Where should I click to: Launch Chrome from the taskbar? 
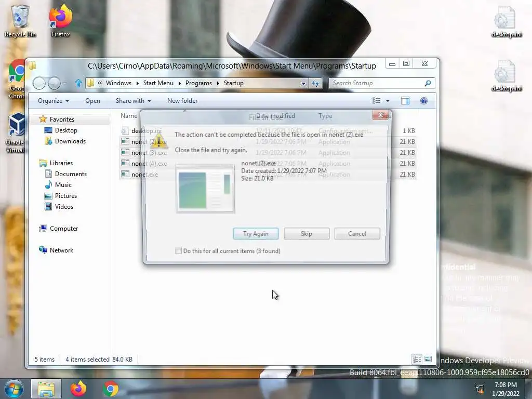pyautogui.click(x=111, y=389)
